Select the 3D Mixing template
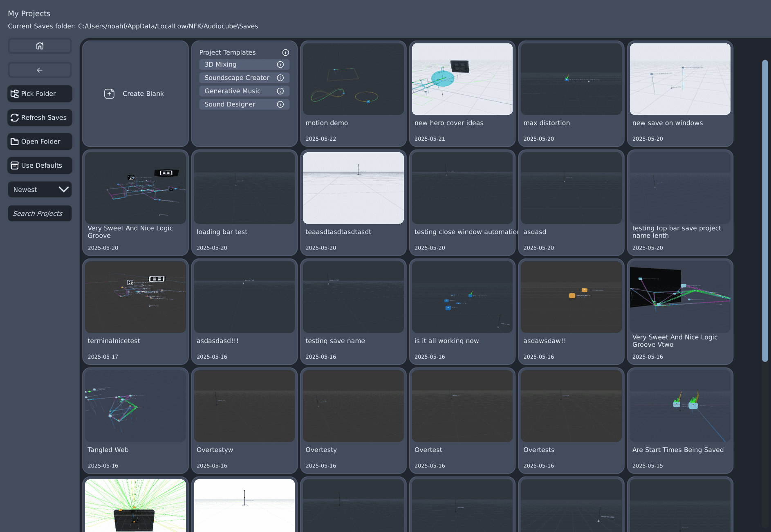 coord(244,65)
